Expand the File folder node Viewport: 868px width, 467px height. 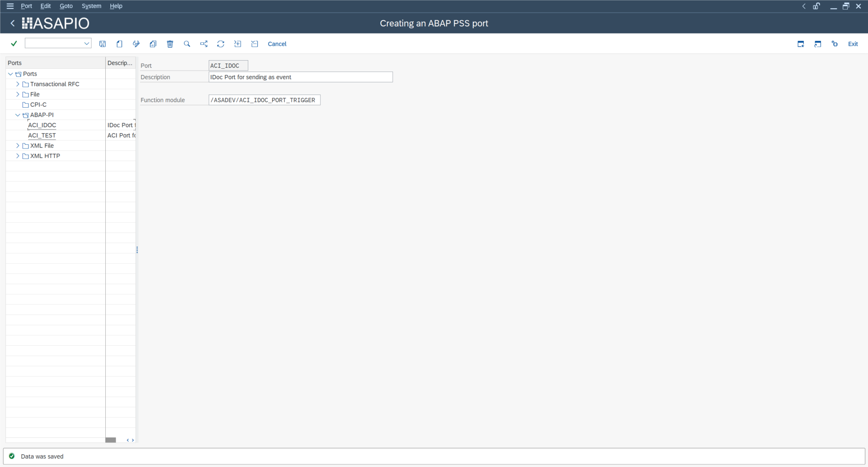pyautogui.click(x=18, y=94)
